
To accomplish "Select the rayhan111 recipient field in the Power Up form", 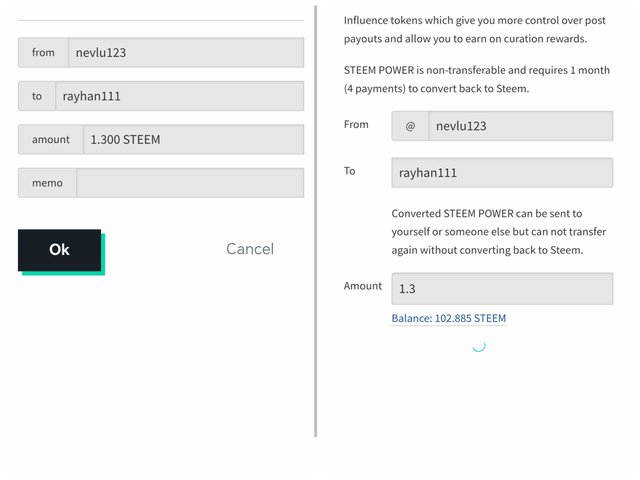I will point(501,173).
